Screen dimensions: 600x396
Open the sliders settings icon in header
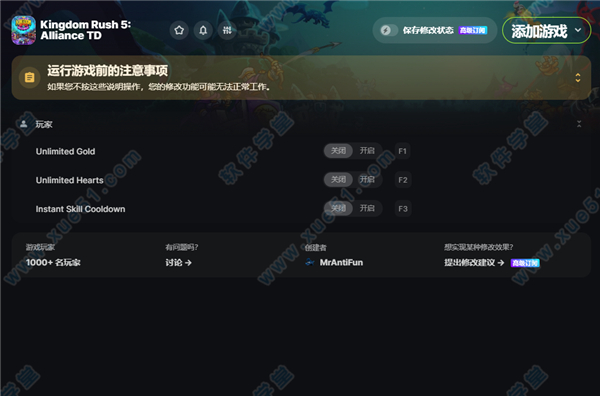pos(227,30)
